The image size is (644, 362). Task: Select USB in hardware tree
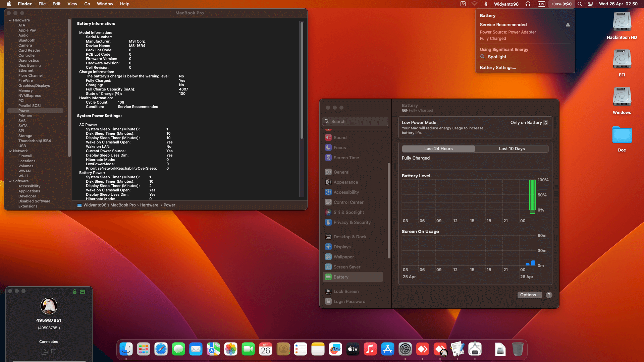22,146
